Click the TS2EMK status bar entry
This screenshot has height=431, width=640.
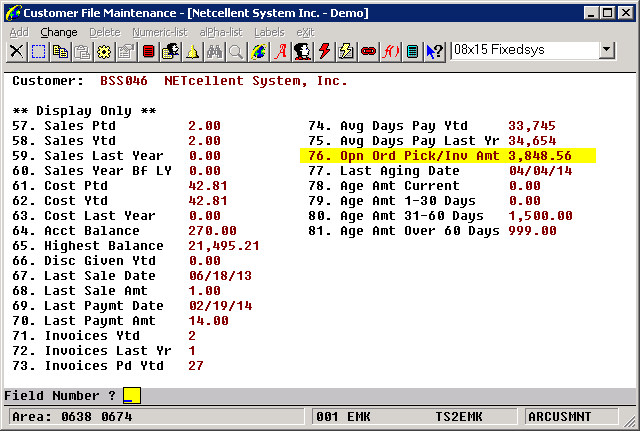click(458, 417)
